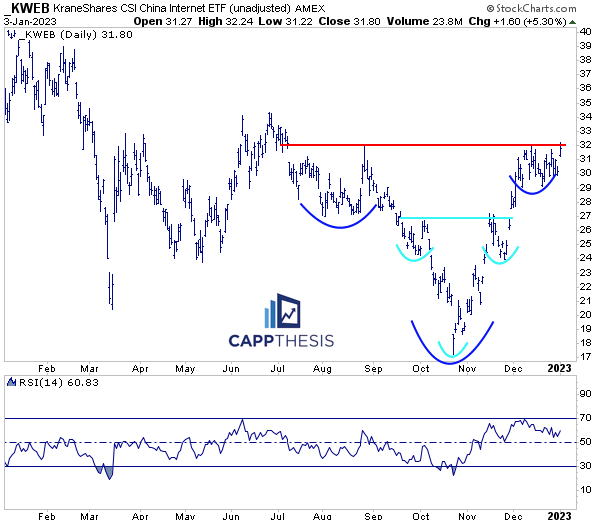603x520 pixels.
Task: Click the red horizontal resistance line near 32
Action: point(420,146)
